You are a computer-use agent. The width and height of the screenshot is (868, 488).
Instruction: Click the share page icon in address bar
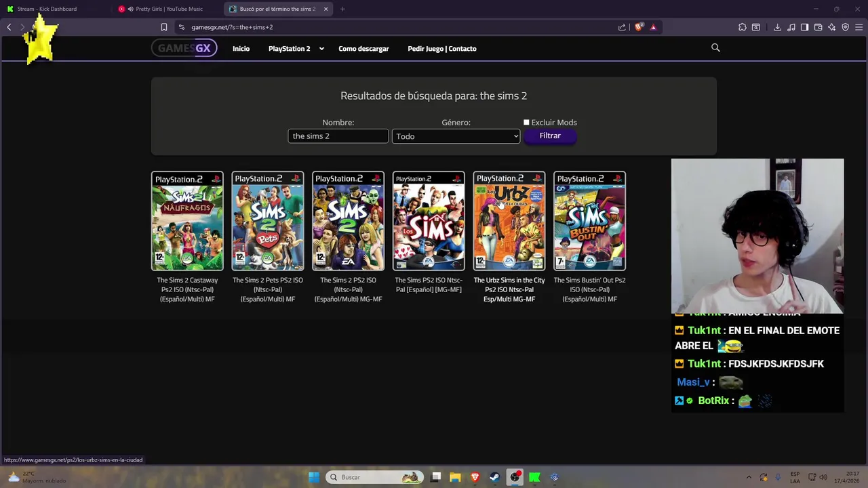coord(622,27)
